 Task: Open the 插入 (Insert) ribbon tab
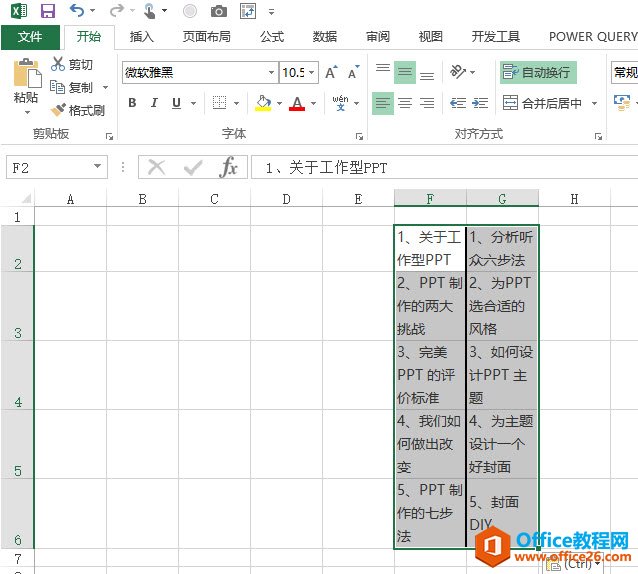[142, 37]
